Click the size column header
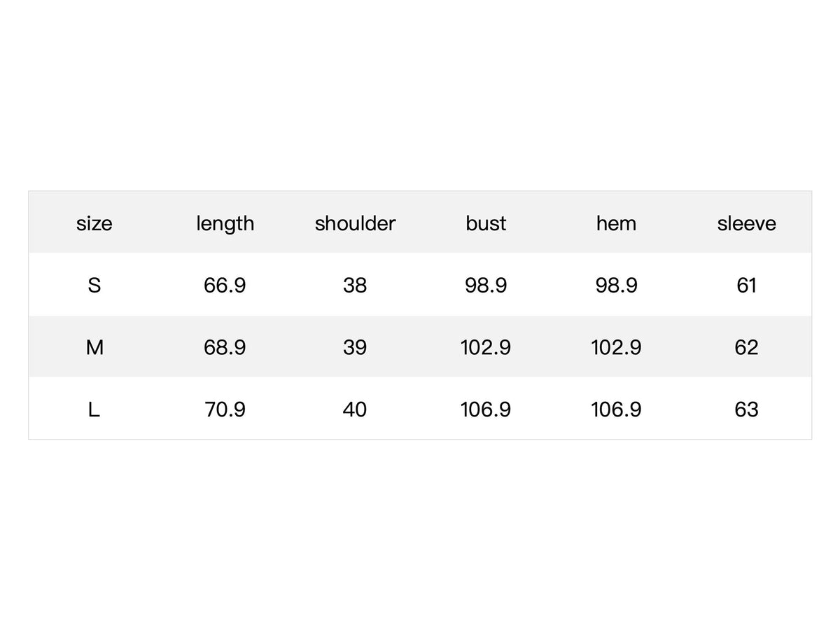The image size is (840, 630). point(94,223)
